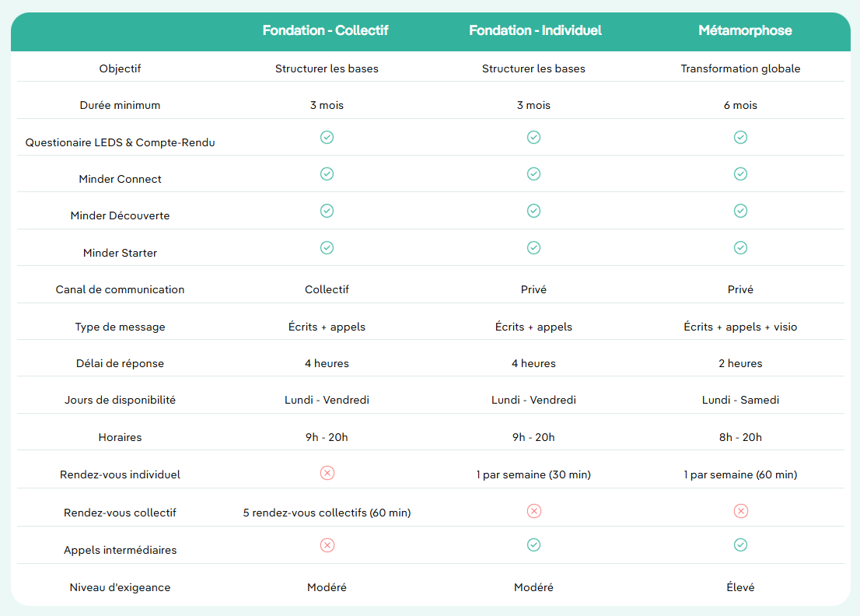Click Appels intermédiaires checkmark under Métamorphose
This screenshot has height=616, width=860.
click(740, 545)
